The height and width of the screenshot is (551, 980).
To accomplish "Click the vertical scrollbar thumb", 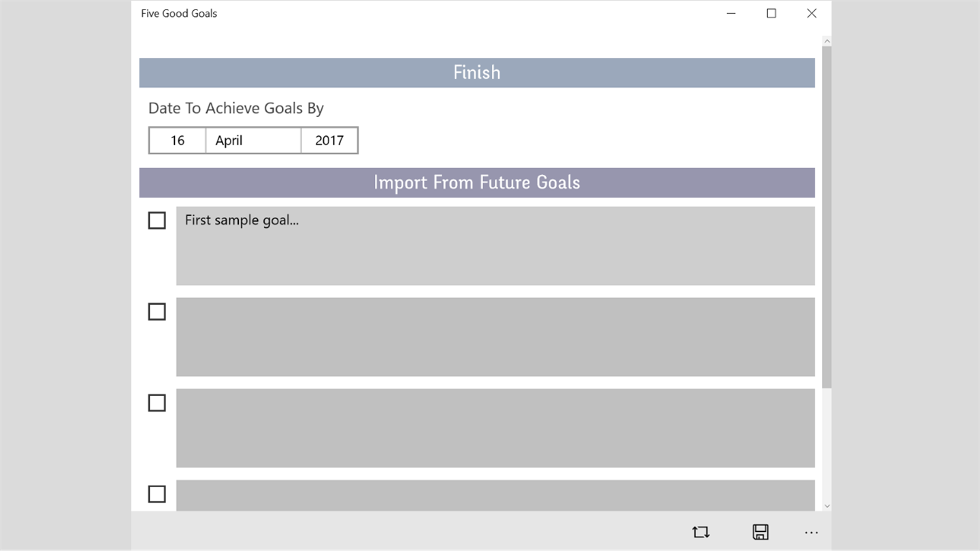I will 826,218.
